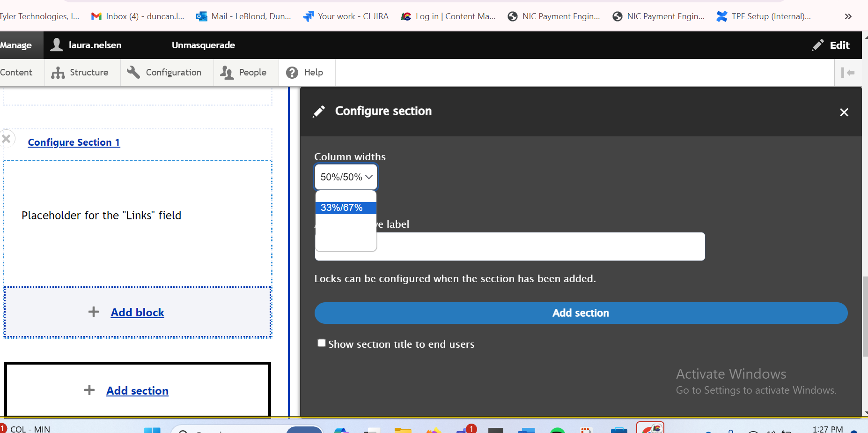Click the Edit pencil in toolbar
868x433 pixels.
click(x=831, y=45)
